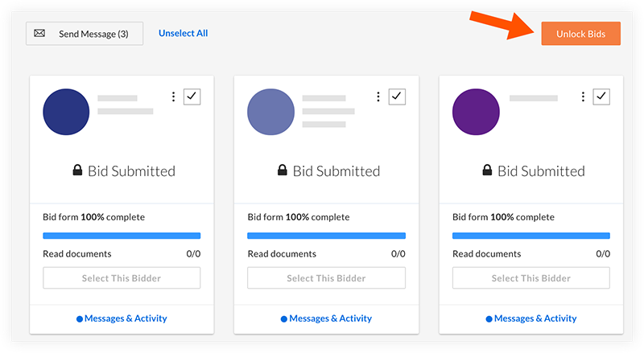Click the light blue avatar circle
This screenshot has height=353, width=644.
coord(270,112)
